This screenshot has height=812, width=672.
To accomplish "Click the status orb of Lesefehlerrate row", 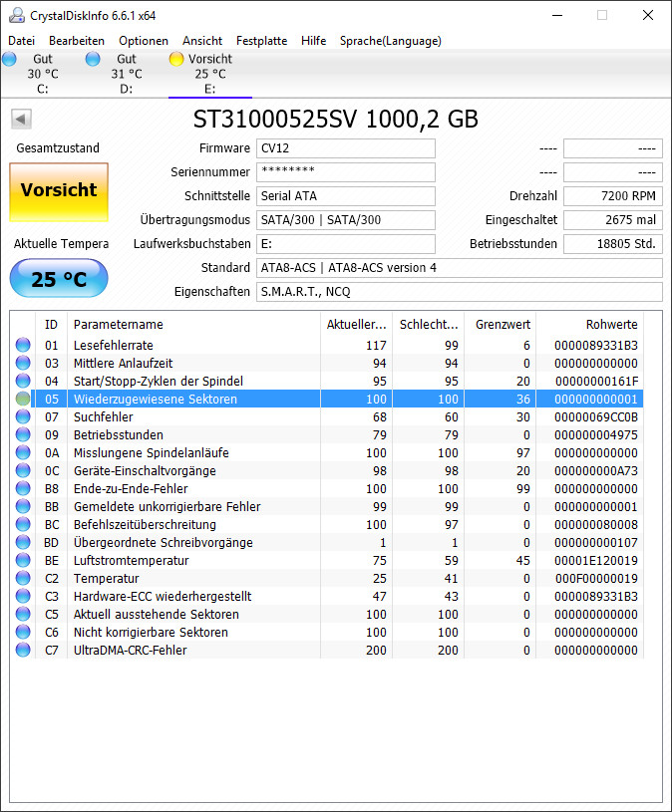I will [23, 345].
